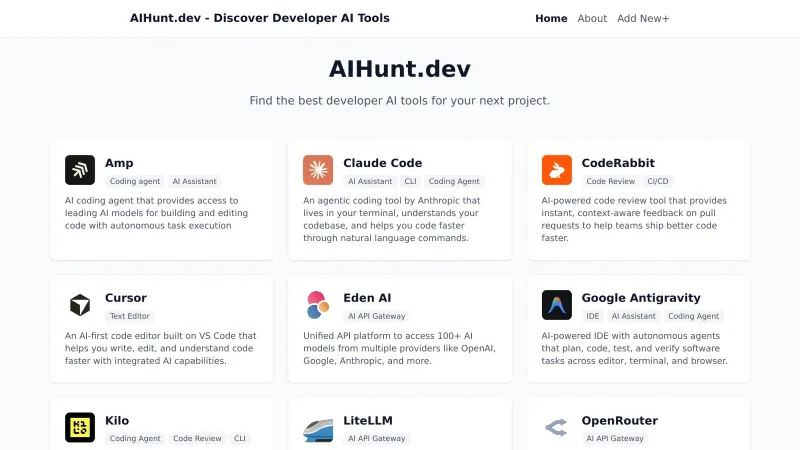Click the Amp logo icon
The height and width of the screenshot is (450, 800).
(80, 170)
